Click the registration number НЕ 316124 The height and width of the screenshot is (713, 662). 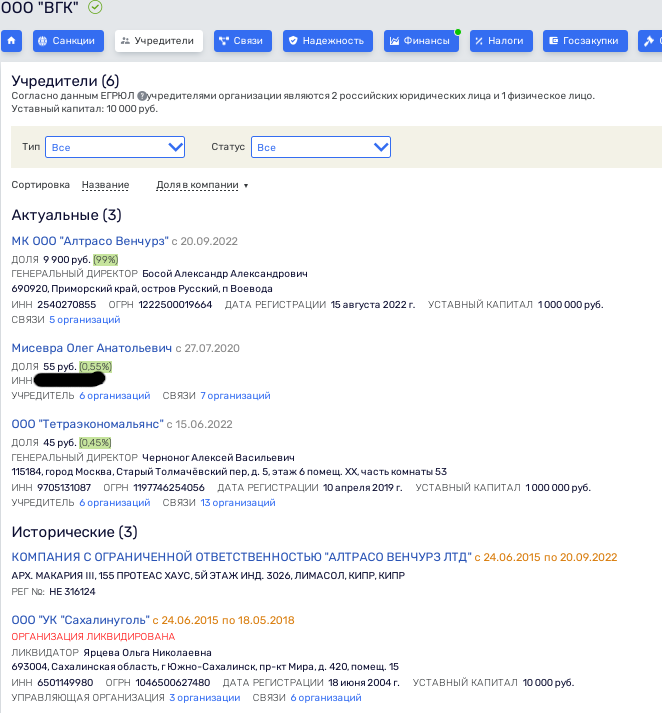click(72, 592)
